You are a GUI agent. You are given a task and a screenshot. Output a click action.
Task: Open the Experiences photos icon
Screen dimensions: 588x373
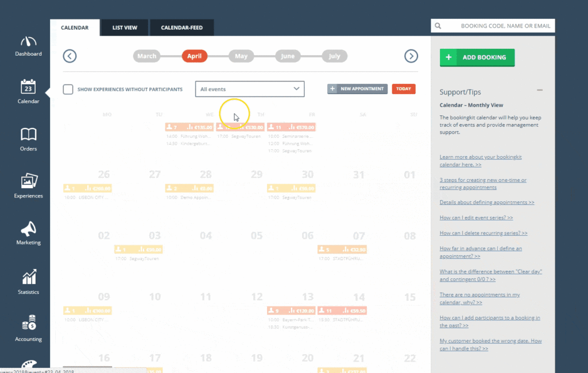[x=29, y=181]
